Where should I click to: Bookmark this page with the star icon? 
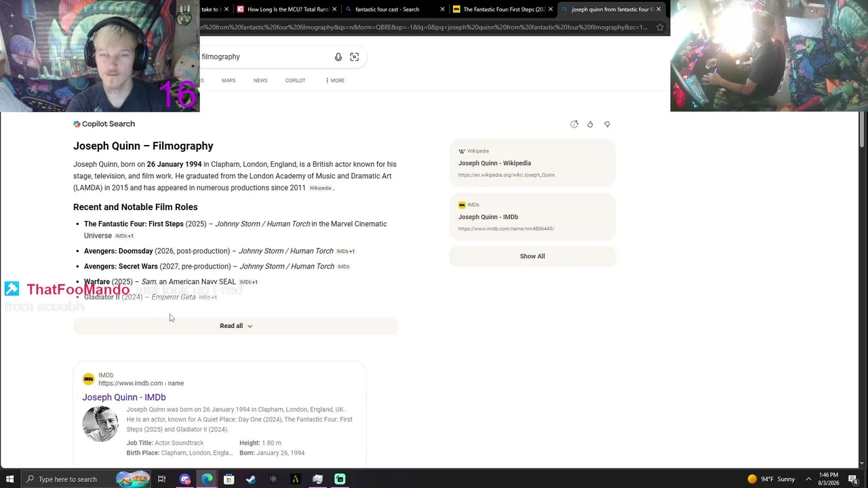(660, 27)
